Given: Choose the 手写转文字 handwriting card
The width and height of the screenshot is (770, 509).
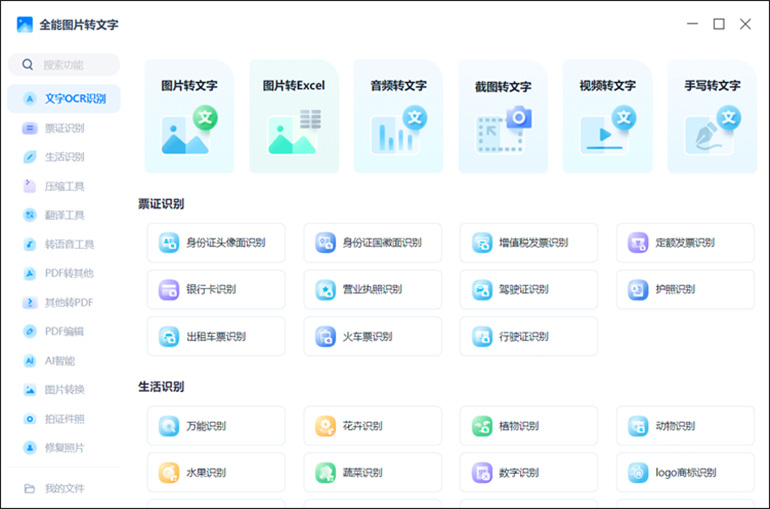Looking at the screenshot, I should [x=711, y=116].
